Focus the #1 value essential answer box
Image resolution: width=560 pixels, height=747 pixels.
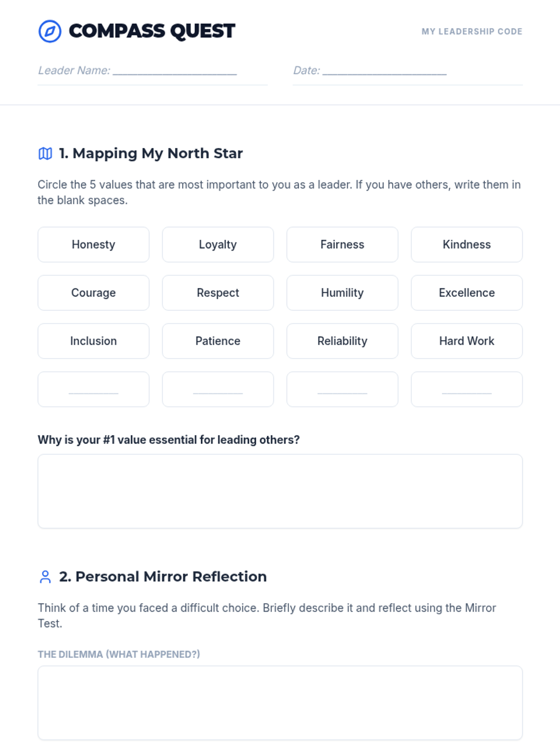click(x=280, y=491)
